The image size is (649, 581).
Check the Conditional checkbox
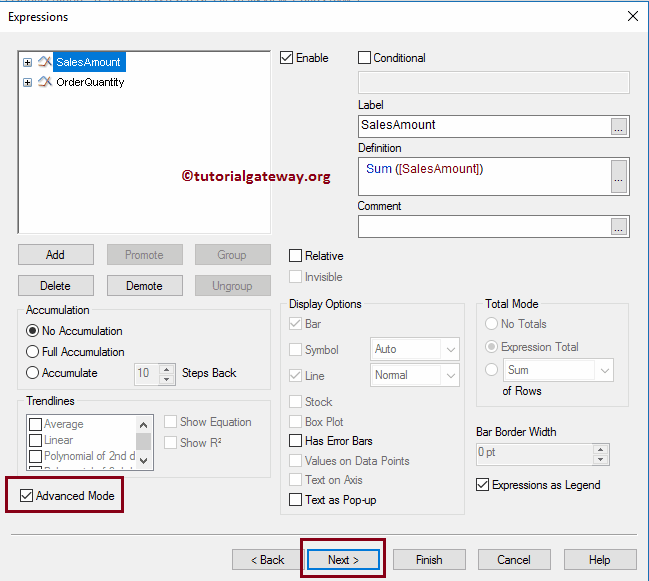[x=364, y=58]
